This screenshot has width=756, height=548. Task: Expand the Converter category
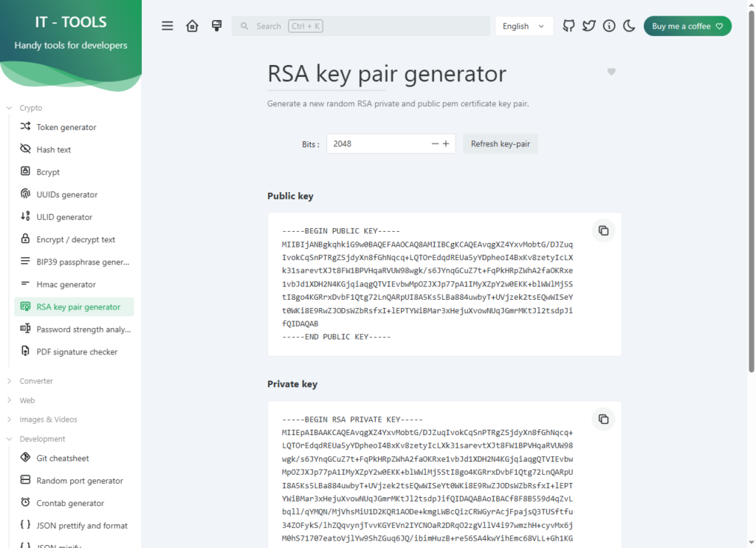tap(36, 381)
